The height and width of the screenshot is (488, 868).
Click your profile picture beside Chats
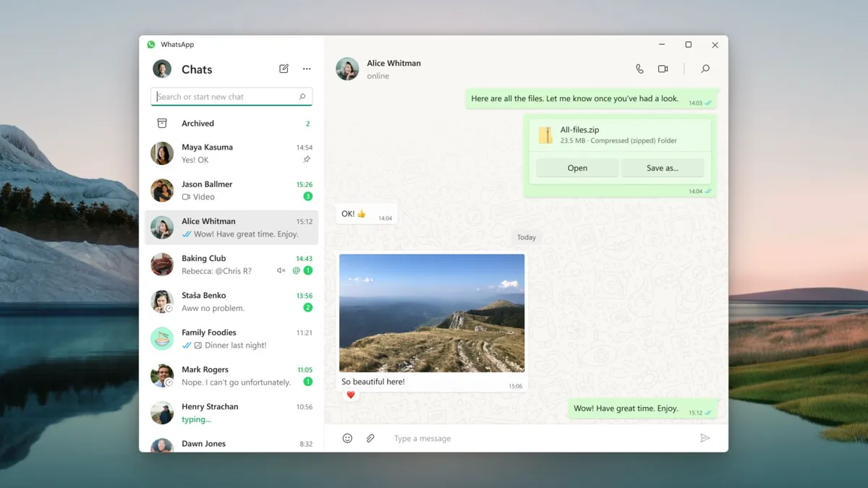pyautogui.click(x=162, y=69)
